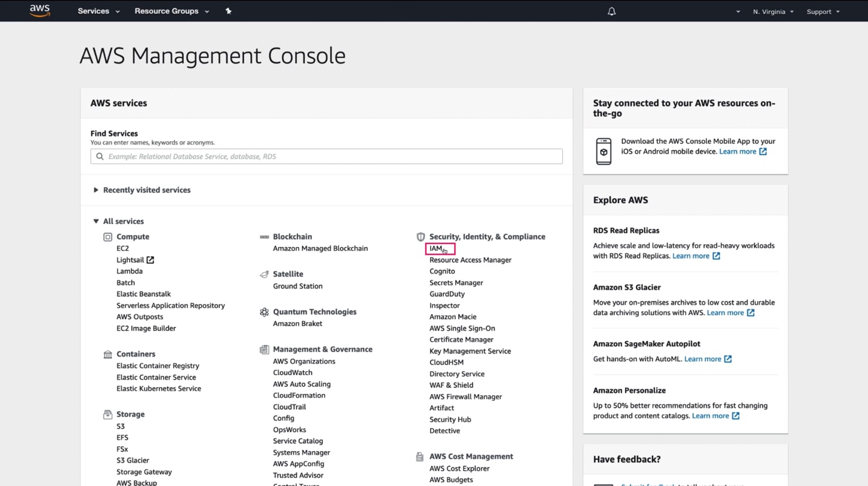Click external link icon for Amazon Personalize
The image size is (868, 486).
point(736,416)
